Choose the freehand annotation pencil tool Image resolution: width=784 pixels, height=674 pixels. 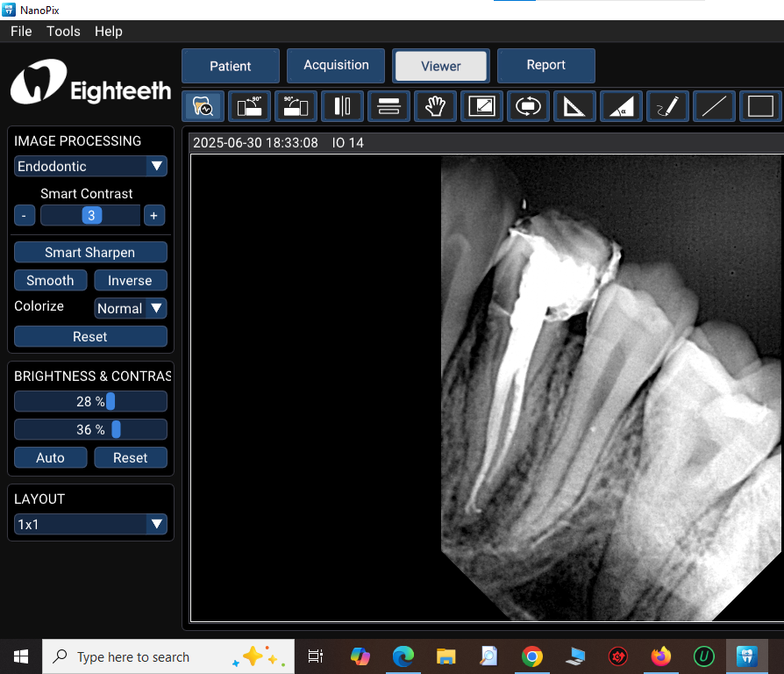[667, 105]
